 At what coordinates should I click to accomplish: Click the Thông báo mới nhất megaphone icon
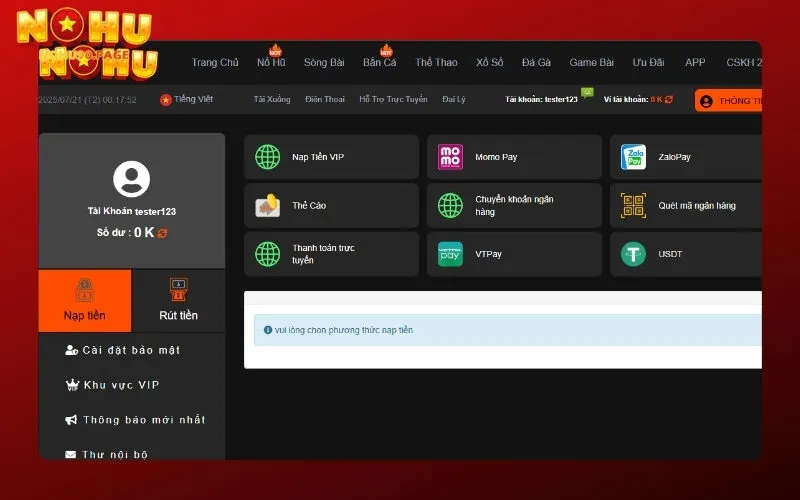(x=71, y=419)
